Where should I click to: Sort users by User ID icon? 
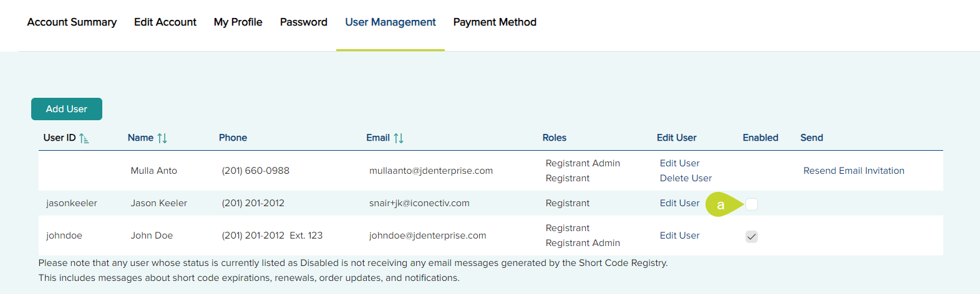pyautogui.click(x=84, y=138)
